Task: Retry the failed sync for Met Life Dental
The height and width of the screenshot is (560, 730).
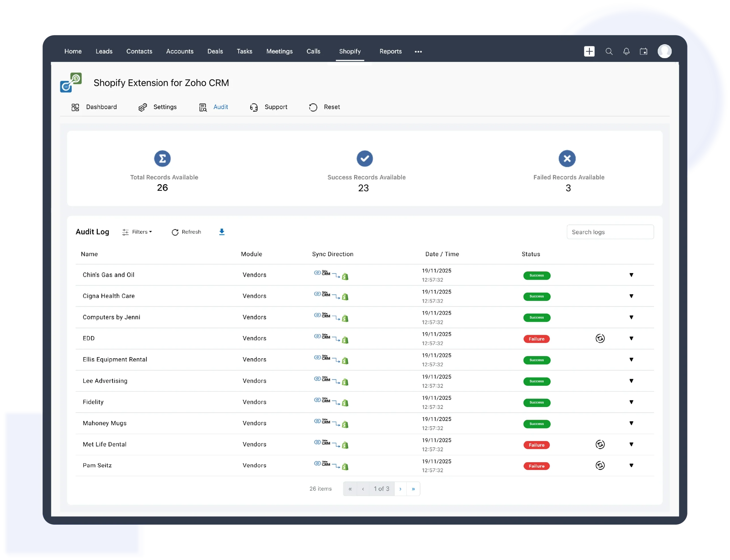Action: [600, 444]
